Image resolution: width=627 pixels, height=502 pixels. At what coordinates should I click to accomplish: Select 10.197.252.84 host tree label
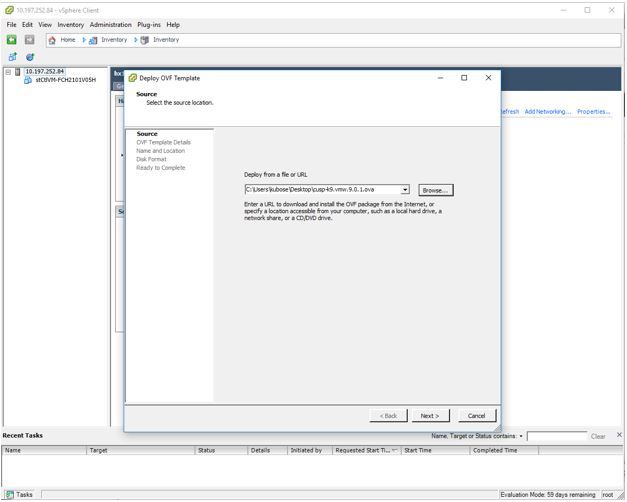[45, 72]
